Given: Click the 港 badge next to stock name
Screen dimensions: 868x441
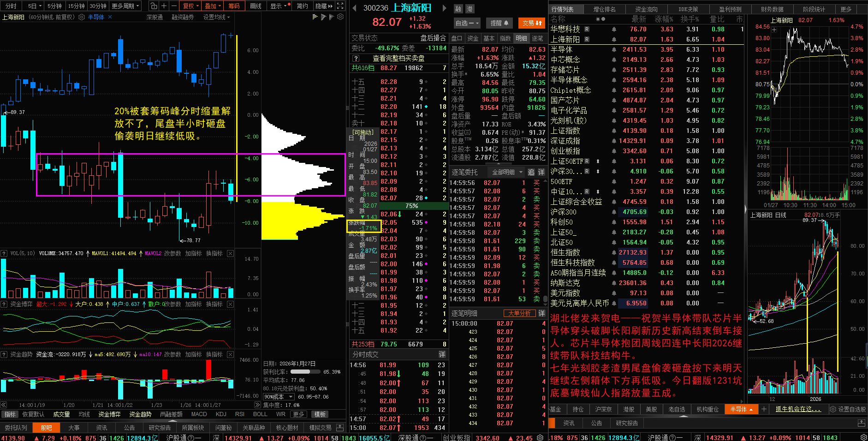Looking at the screenshot, I should 470,9.
